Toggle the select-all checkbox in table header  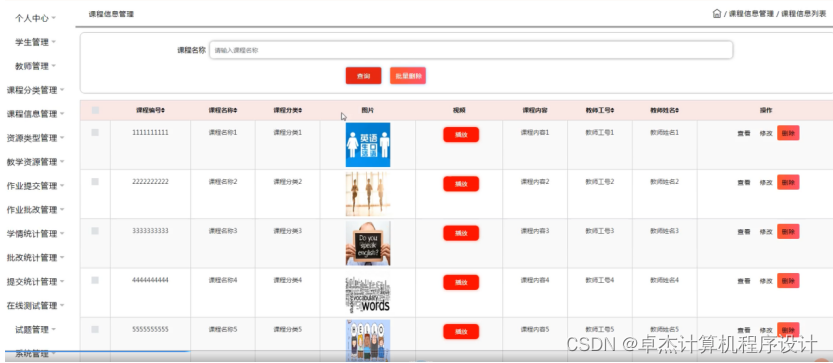pyautogui.click(x=95, y=111)
